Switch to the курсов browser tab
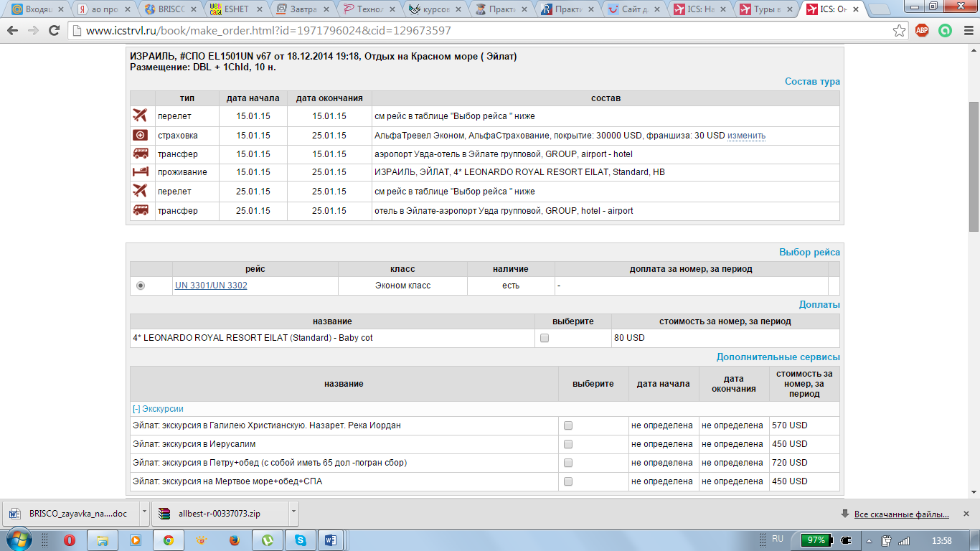The height and width of the screenshot is (551, 980). pos(435,9)
